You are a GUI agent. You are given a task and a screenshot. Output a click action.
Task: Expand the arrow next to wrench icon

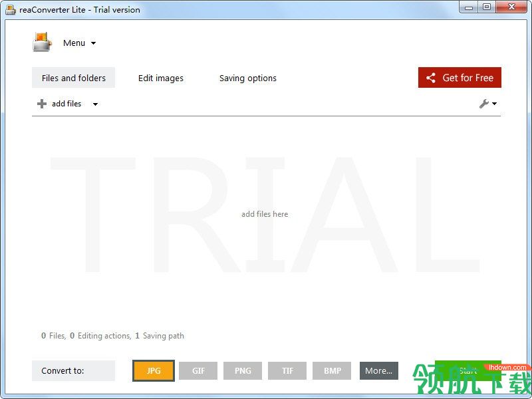494,104
